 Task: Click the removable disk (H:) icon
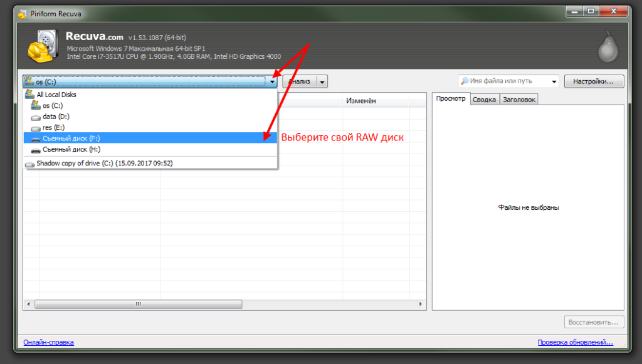(36, 150)
